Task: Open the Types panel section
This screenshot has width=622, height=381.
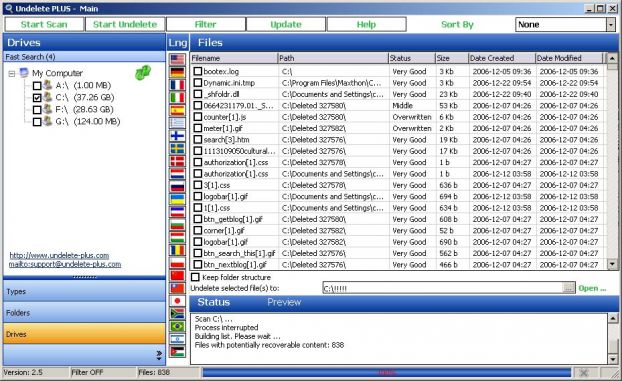Action: pyautogui.click(x=84, y=291)
